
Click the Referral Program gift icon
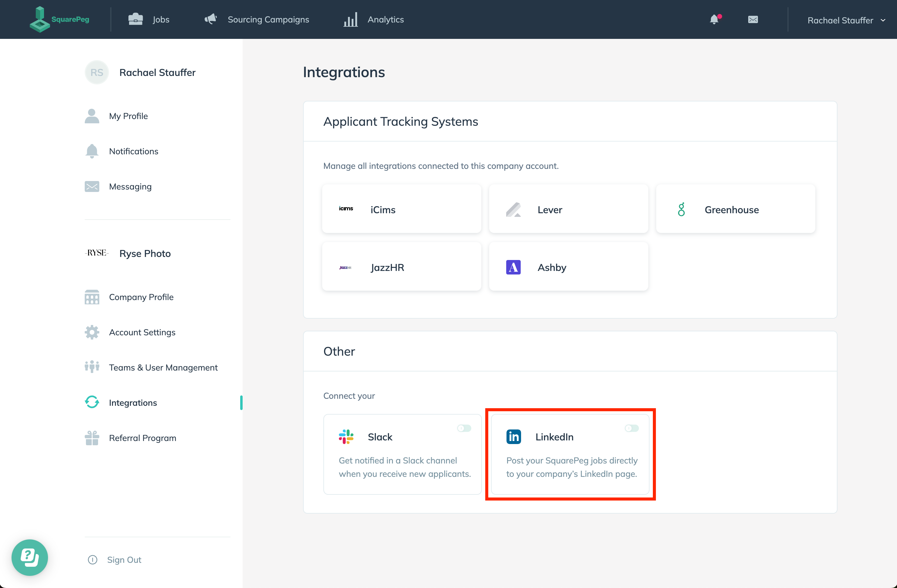click(92, 438)
